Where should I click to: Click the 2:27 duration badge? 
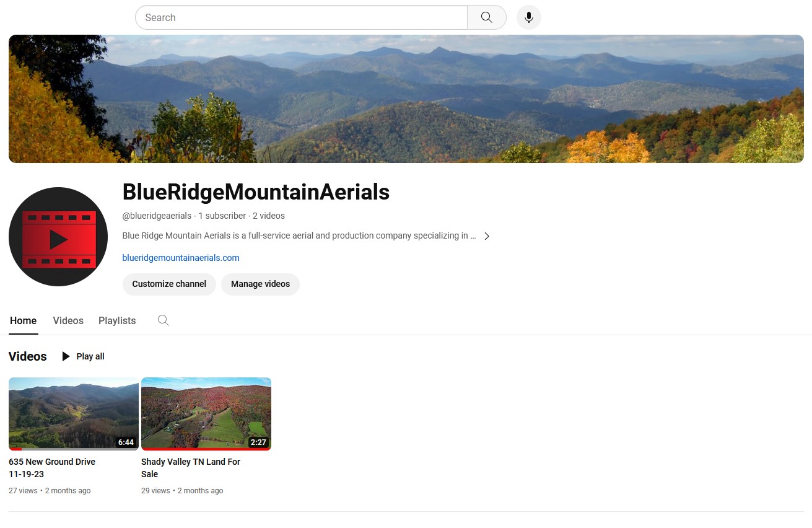point(258,442)
